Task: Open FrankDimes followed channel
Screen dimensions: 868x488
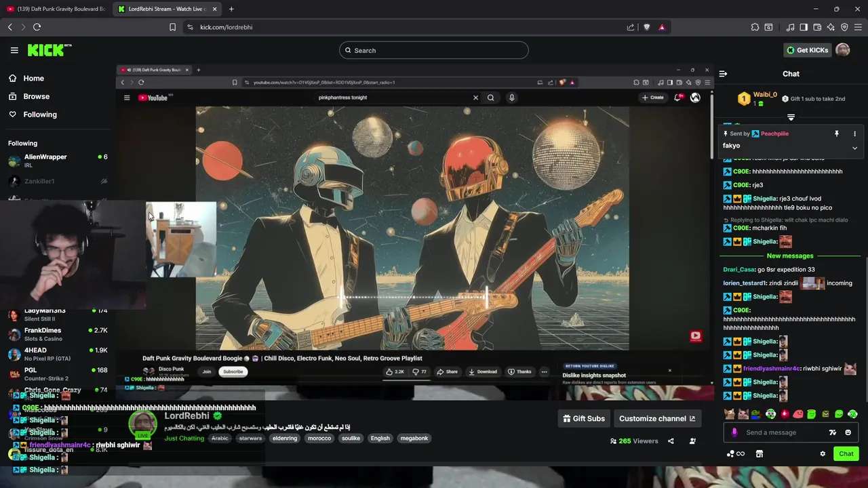Action: (x=58, y=334)
